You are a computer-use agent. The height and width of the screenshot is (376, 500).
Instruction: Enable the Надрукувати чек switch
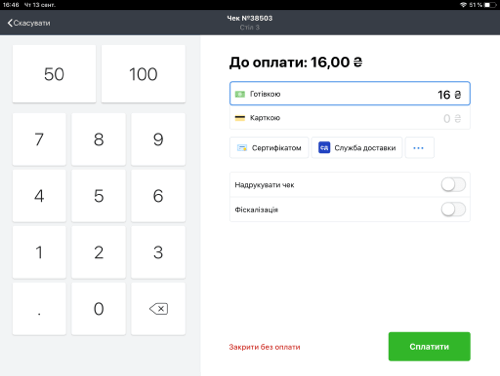pyautogui.click(x=453, y=184)
